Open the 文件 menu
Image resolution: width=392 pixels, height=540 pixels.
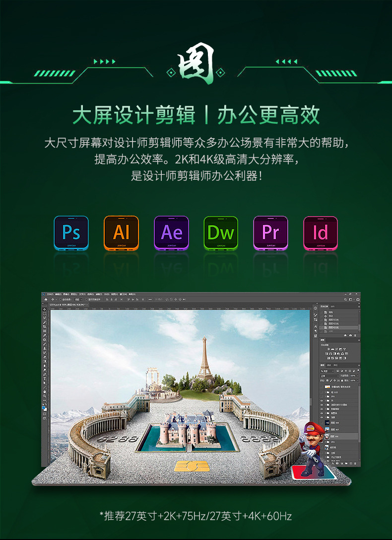click(50, 295)
